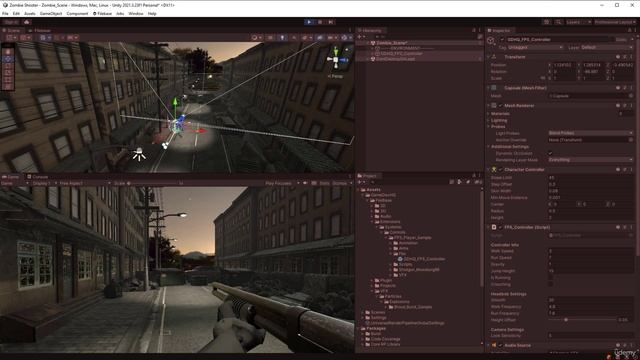Toggle FPS_Controller script enabled checkbox
Viewport: 640px width, 360px height.
coord(500,227)
